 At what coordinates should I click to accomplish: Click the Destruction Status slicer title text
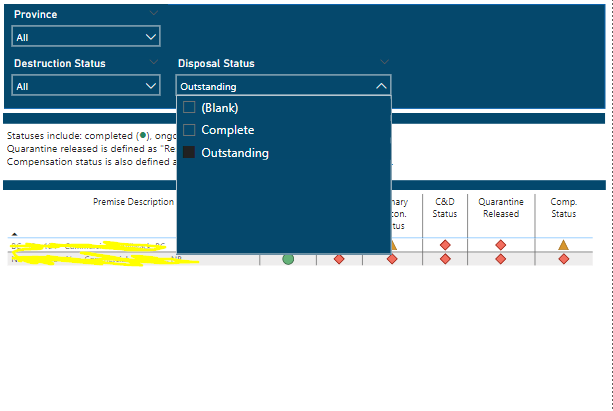click(x=60, y=63)
